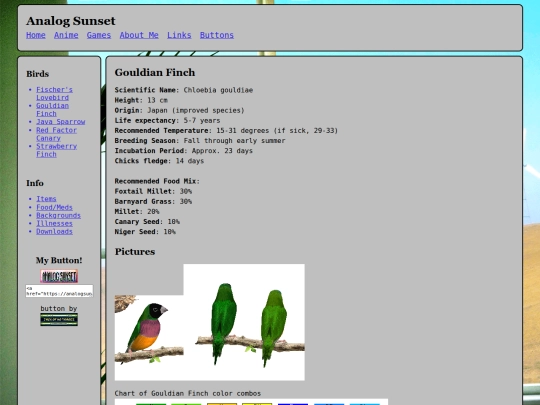
Task: Click the Analog Sunset button badge
Action: click(x=59, y=276)
